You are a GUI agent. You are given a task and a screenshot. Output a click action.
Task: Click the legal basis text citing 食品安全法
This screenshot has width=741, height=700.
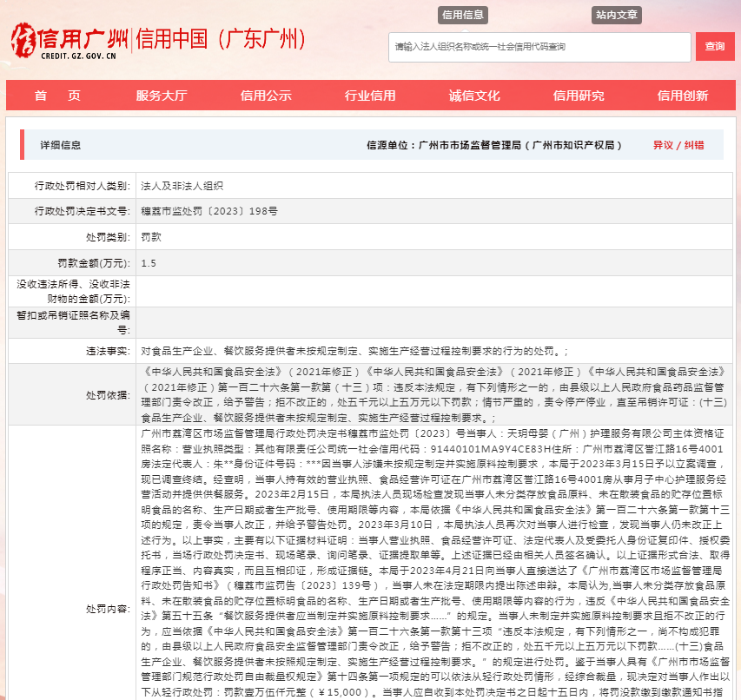(434, 395)
